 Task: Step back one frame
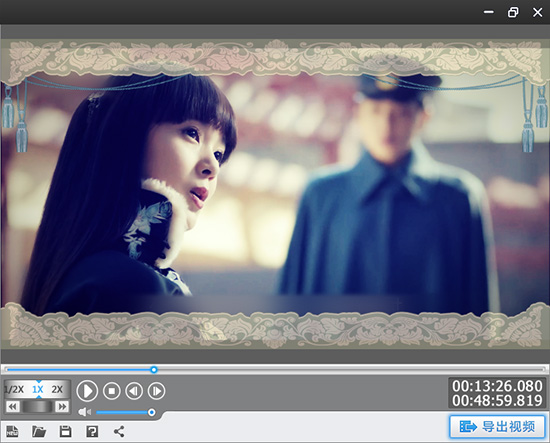pyautogui.click(x=134, y=391)
